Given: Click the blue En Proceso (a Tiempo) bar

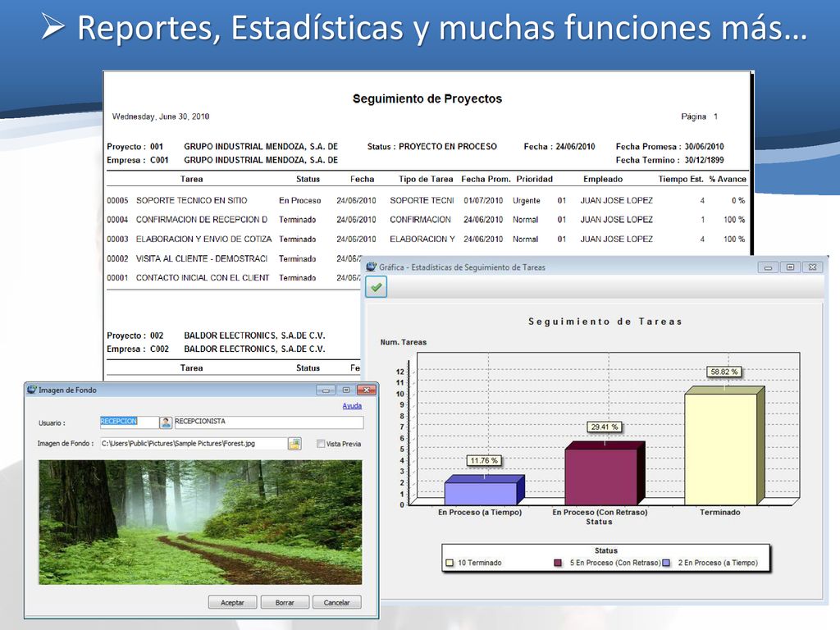Looking at the screenshot, I should tap(481, 493).
